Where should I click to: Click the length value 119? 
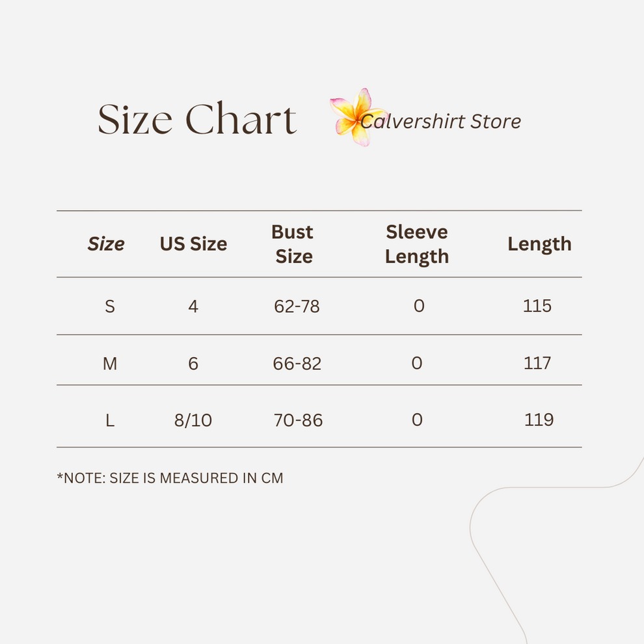539,420
